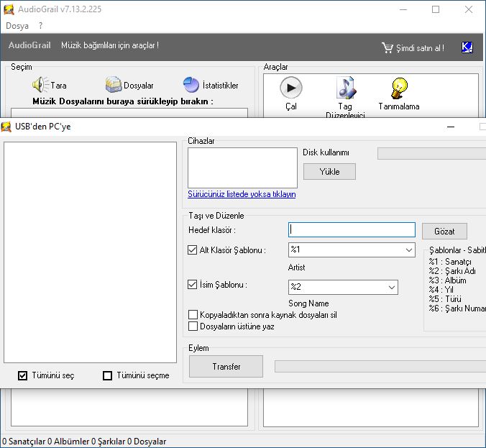Viewport: 486px width, 448px height.
Task: Click the Hedef klasör text field
Action: [352, 229]
